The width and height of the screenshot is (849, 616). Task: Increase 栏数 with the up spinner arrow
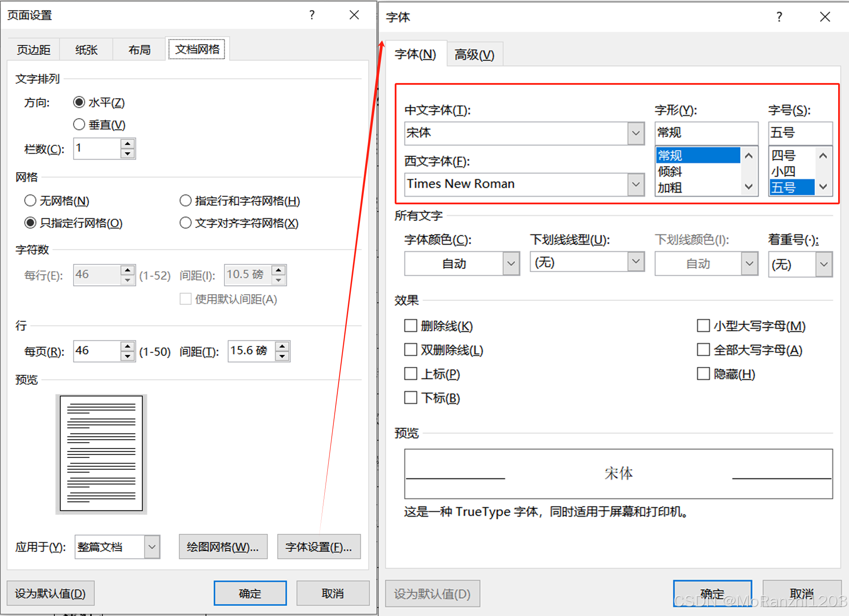(x=127, y=144)
